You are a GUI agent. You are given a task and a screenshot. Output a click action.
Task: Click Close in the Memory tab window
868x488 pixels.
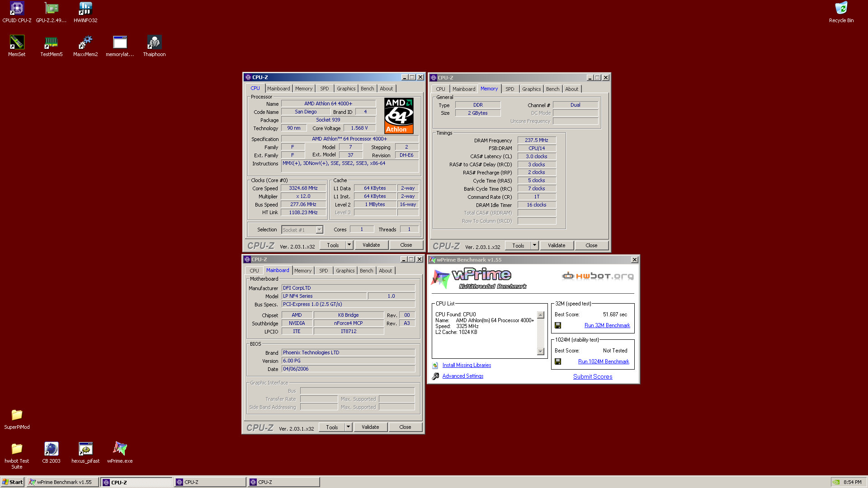pyautogui.click(x=591, y=245)
